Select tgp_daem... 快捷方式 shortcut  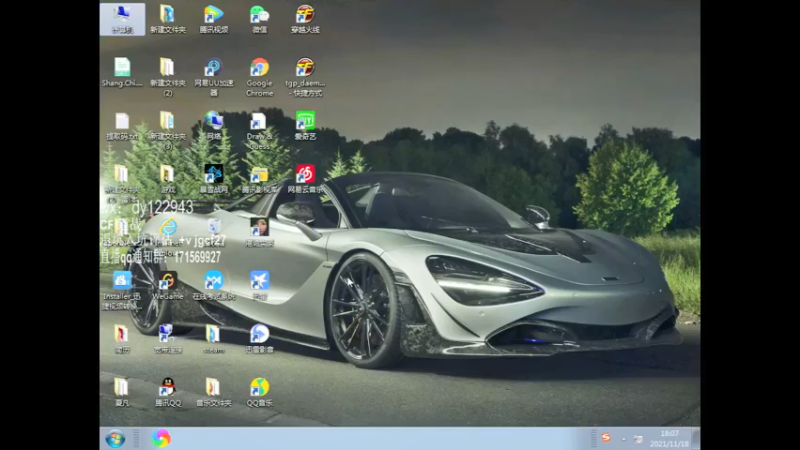(305, 77)
